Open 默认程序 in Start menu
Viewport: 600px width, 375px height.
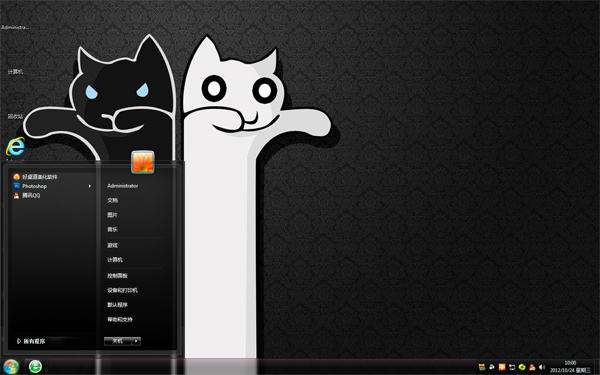[x=117, y=305]
